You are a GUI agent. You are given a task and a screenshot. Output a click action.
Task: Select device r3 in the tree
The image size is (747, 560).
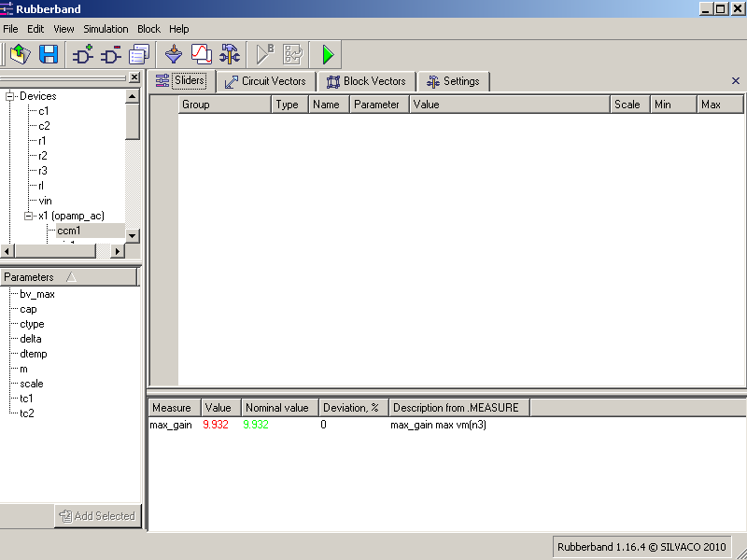[x=43, y=171]
